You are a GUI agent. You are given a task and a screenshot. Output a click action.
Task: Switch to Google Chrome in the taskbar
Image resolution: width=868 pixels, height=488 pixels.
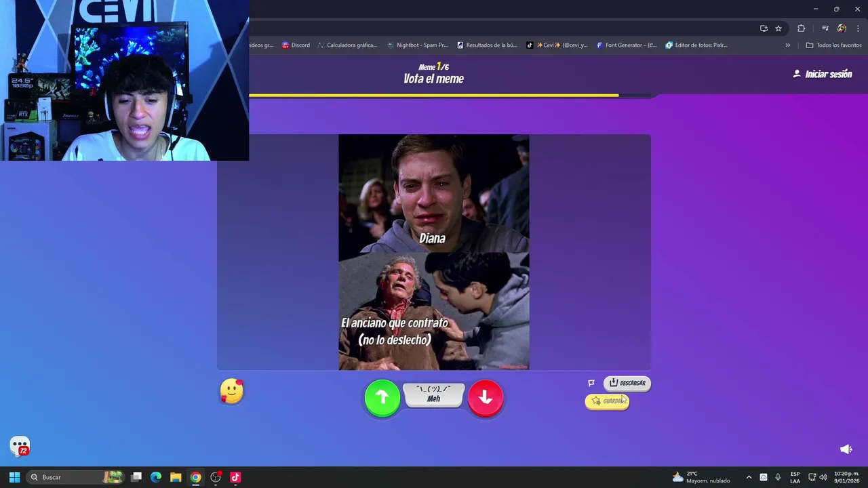[x=195, y=477]
